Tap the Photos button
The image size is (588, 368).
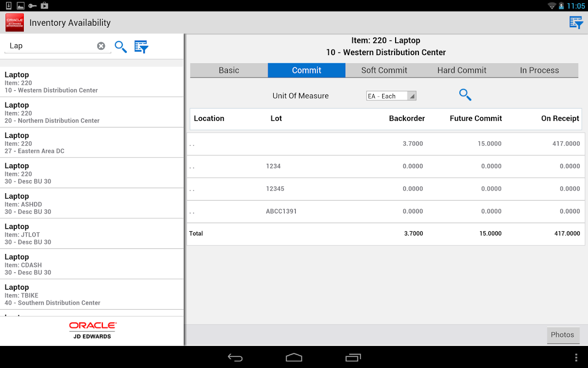click(x=563, y=335)
